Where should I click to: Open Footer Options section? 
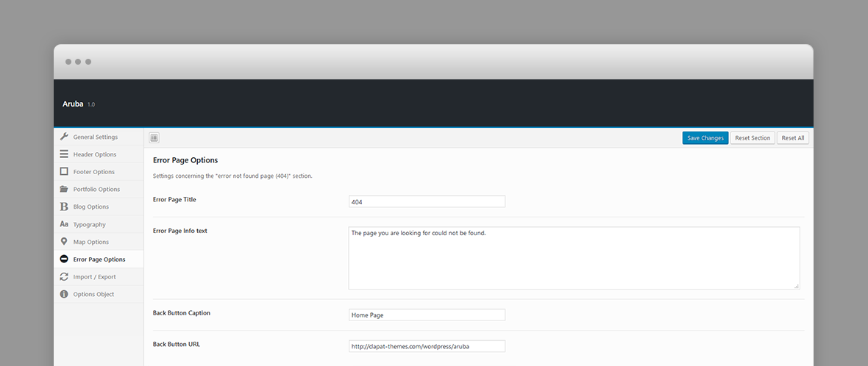(99, 172)
